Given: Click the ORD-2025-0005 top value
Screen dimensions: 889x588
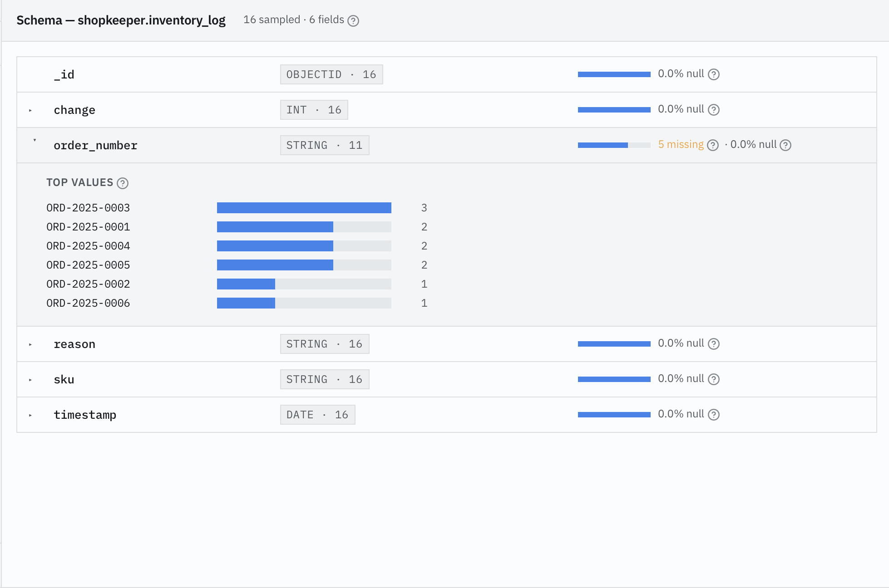Looking at the screenshot, I should pos(88,265).
